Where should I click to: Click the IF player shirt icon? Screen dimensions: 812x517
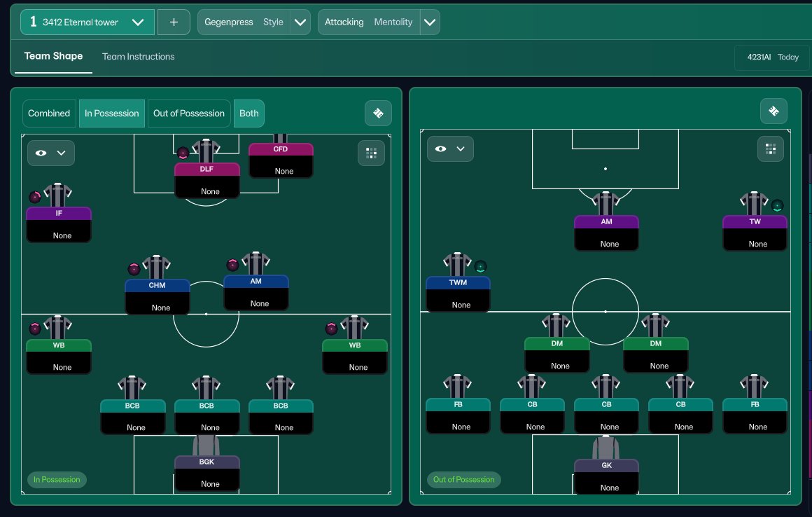[57, 195]
